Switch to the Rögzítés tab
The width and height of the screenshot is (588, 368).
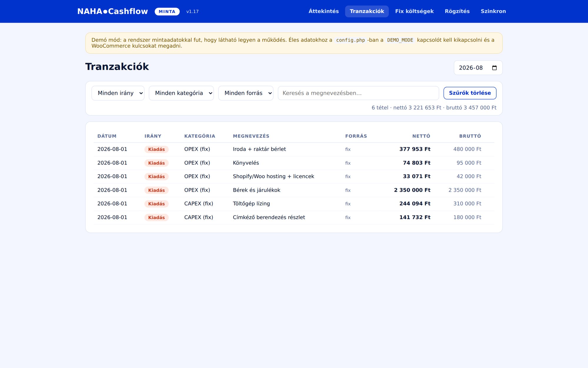pyautogui.click(x=457, y=11)
